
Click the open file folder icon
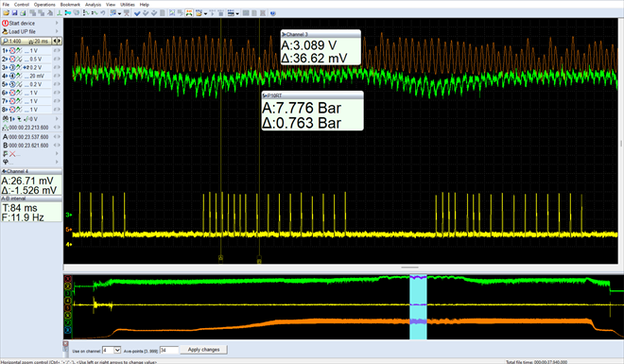click(x=7, y=13)
